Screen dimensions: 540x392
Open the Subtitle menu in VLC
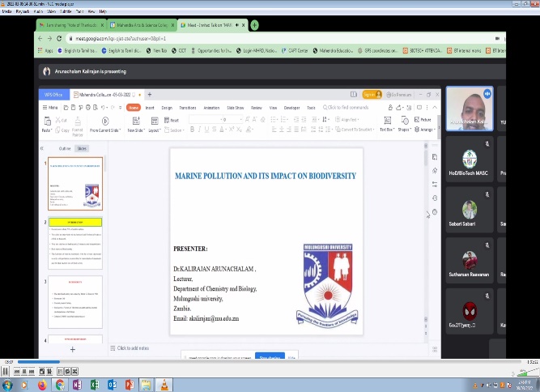point(66,12)
